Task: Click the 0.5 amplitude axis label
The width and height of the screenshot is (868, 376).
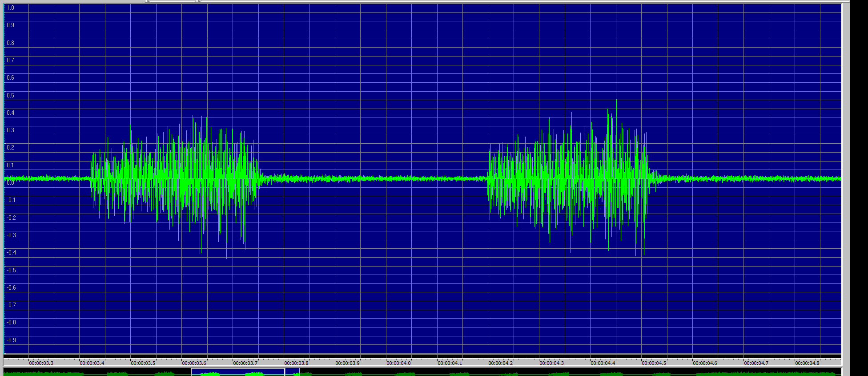Action: point(10,95)
